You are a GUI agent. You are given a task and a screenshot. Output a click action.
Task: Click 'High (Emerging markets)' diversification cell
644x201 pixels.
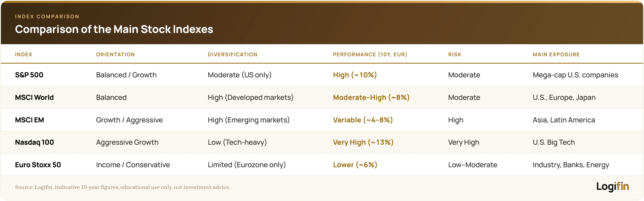(248, 120)
